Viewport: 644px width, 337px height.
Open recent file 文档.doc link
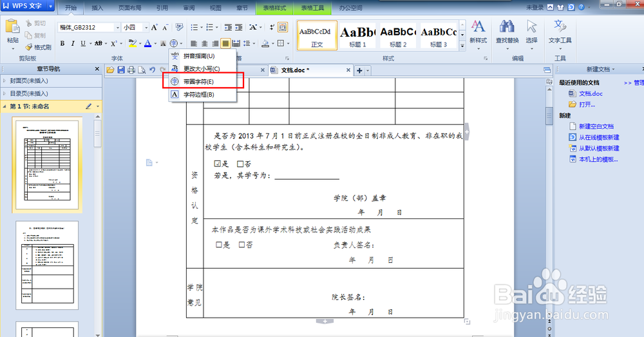(x=591, y=93)
